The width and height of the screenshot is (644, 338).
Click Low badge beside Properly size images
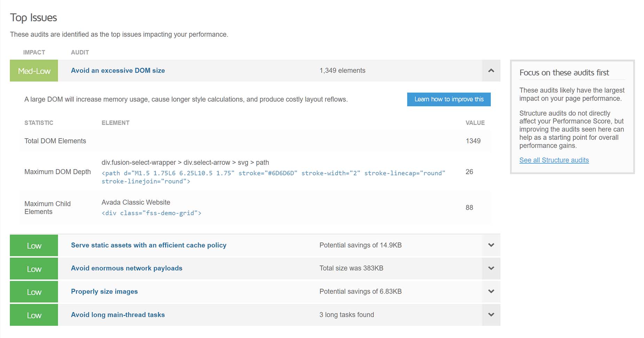pyautogui.click(x=34, y=292)
